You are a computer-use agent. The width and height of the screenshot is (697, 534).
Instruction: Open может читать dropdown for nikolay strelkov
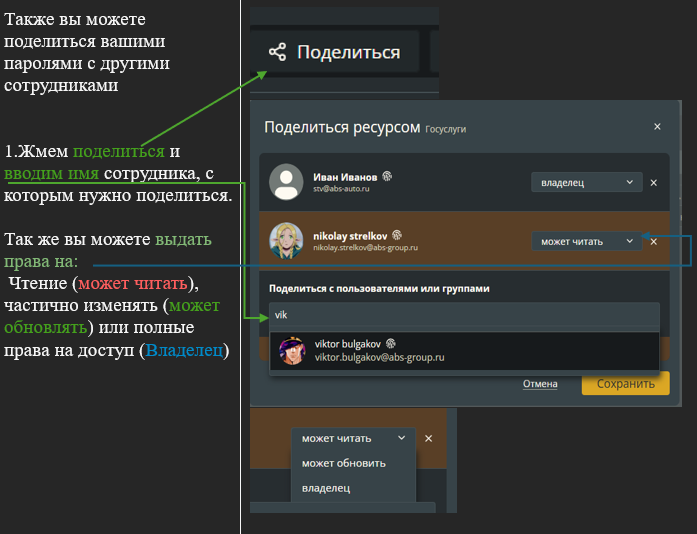[x=586, y=241]
